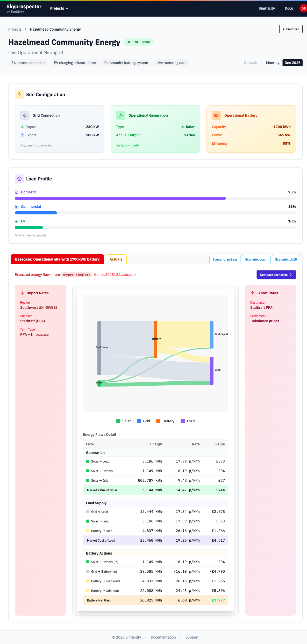The height and width of the screenshot is (644, 307).
Task: Click the DR user avatar
Action: point(303,8)
